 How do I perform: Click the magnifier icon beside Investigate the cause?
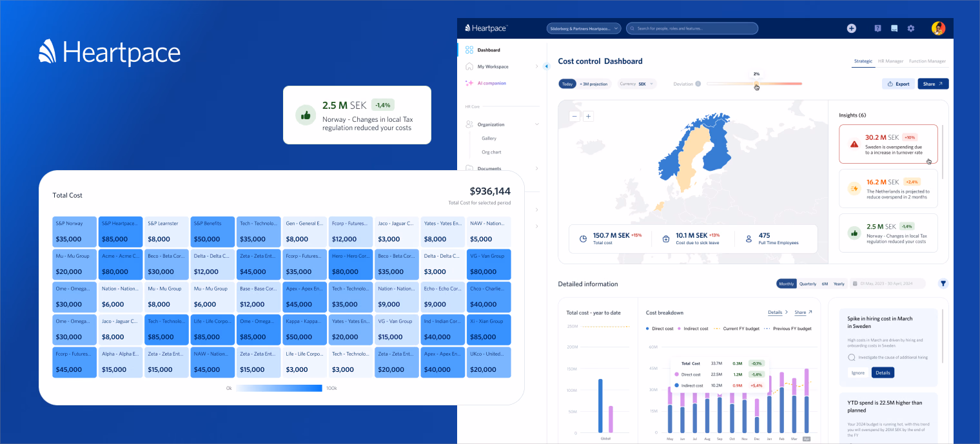tap(852, 357)
